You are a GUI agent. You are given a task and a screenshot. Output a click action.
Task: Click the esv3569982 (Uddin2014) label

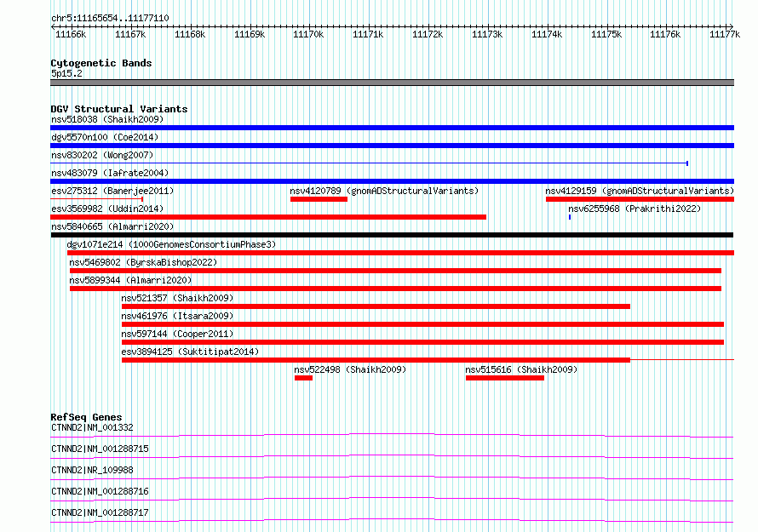[107, 209]
